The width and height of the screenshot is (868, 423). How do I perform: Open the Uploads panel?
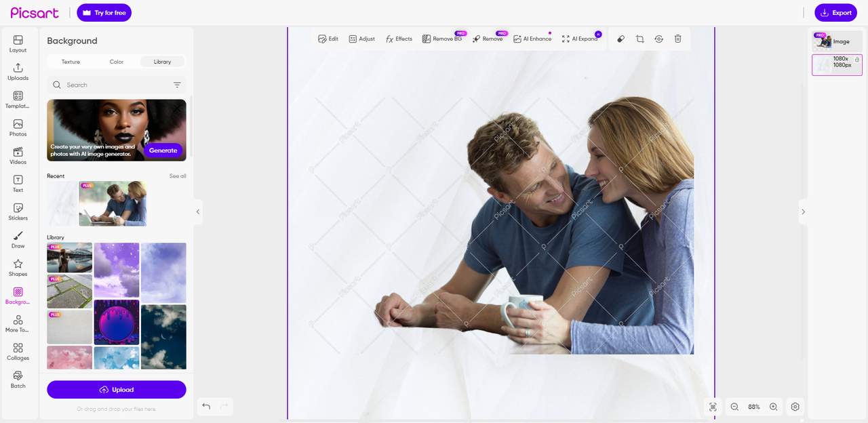coord(18,72)
